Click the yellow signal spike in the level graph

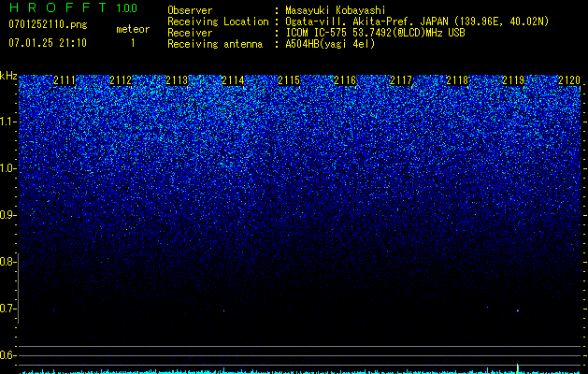coord(518,368)
